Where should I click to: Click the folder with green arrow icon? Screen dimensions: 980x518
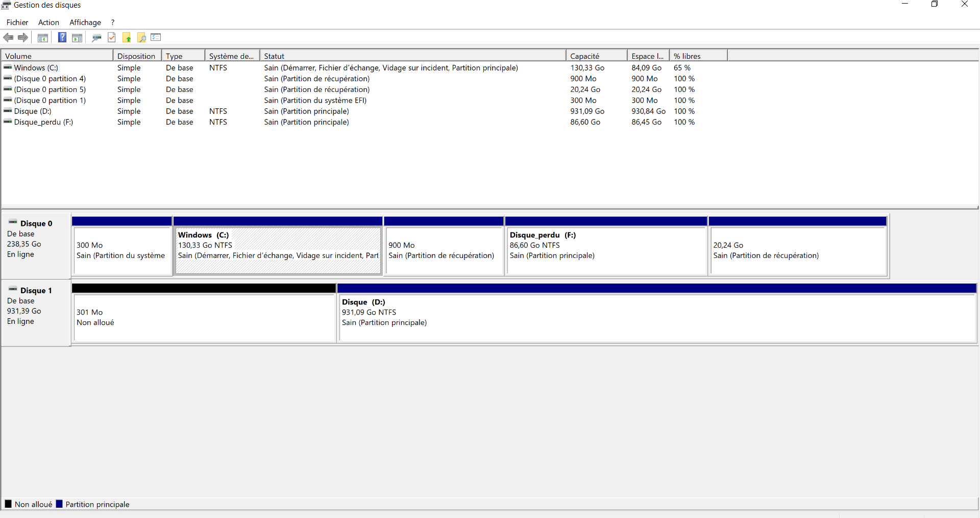pyautogui.click(x=127, y=37)
